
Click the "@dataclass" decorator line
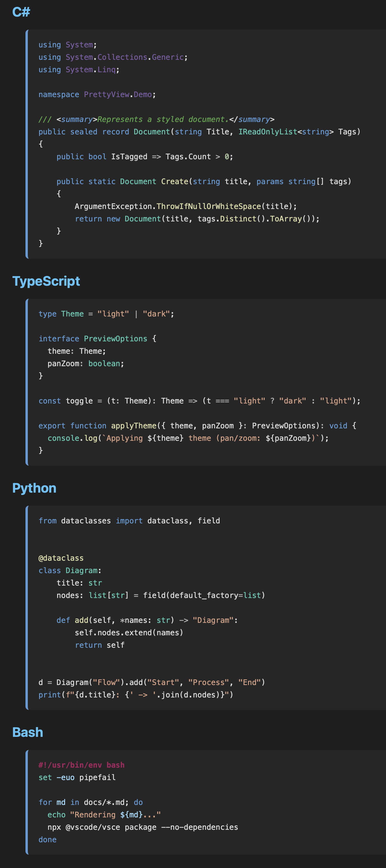[x=61, y=558]
